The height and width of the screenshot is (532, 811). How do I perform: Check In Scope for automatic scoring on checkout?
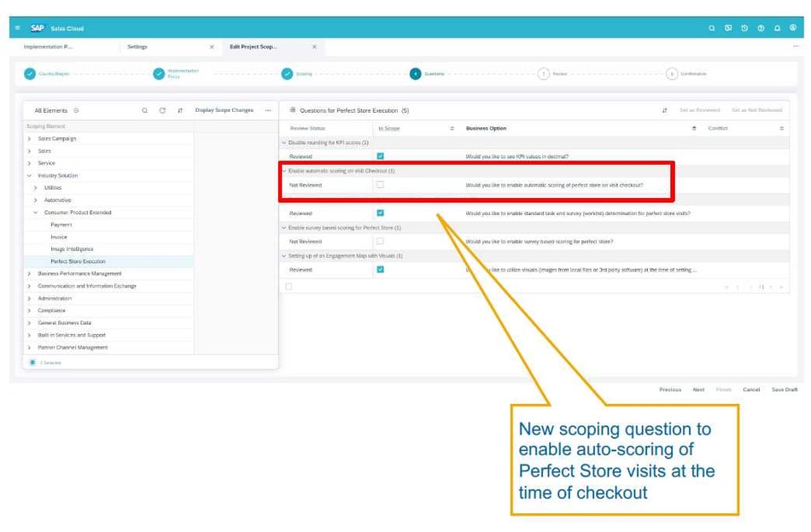380,184
